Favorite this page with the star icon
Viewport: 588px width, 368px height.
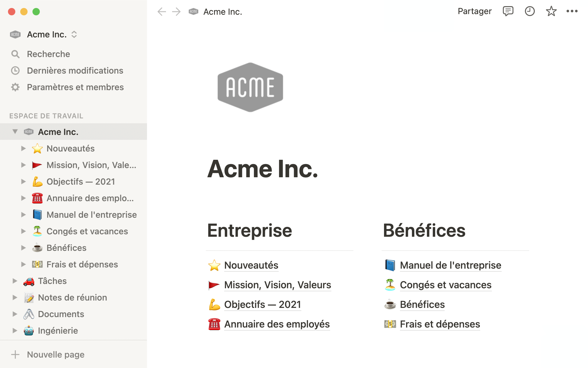coord(551,11)
